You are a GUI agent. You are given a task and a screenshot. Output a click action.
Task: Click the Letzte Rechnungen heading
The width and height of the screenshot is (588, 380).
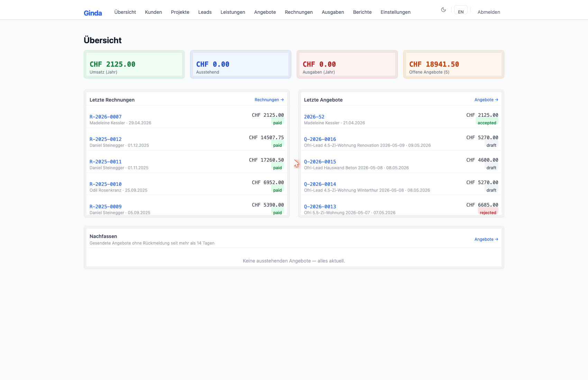[112, 100]
